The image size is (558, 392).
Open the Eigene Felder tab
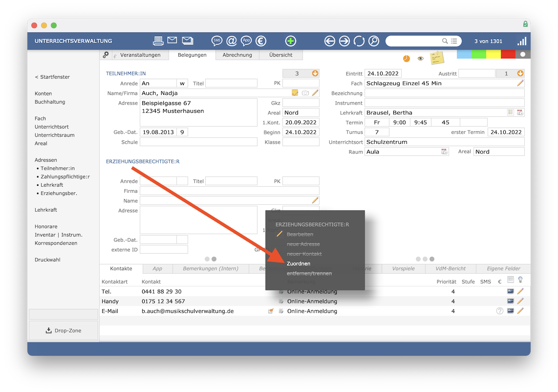pos(504,268)
